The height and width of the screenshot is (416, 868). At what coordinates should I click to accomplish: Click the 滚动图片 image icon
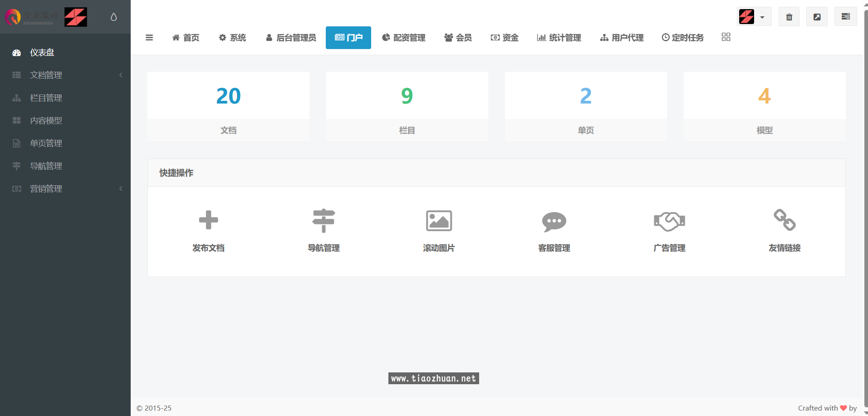pos(439,220)
